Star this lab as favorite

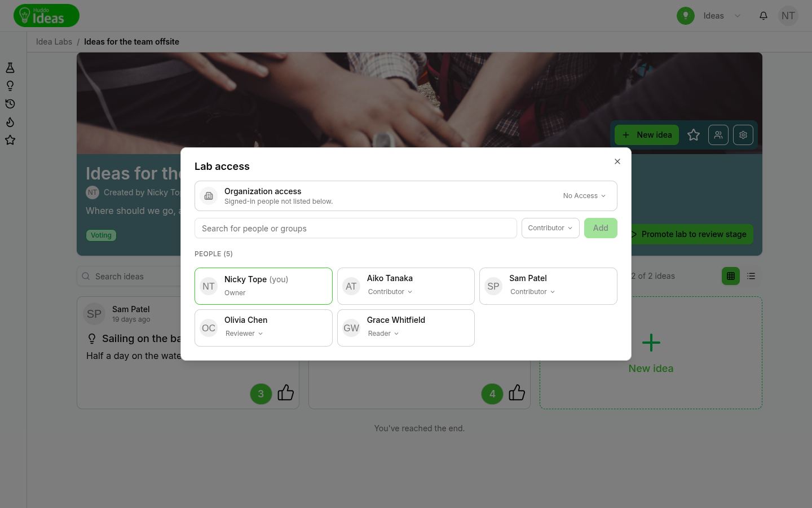(x=694, y=135)
